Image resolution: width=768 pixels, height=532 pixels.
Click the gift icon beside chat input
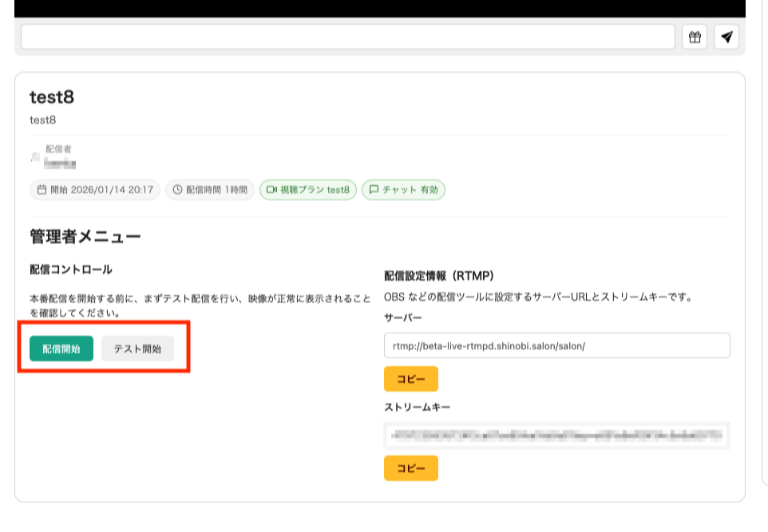[695, 37]
